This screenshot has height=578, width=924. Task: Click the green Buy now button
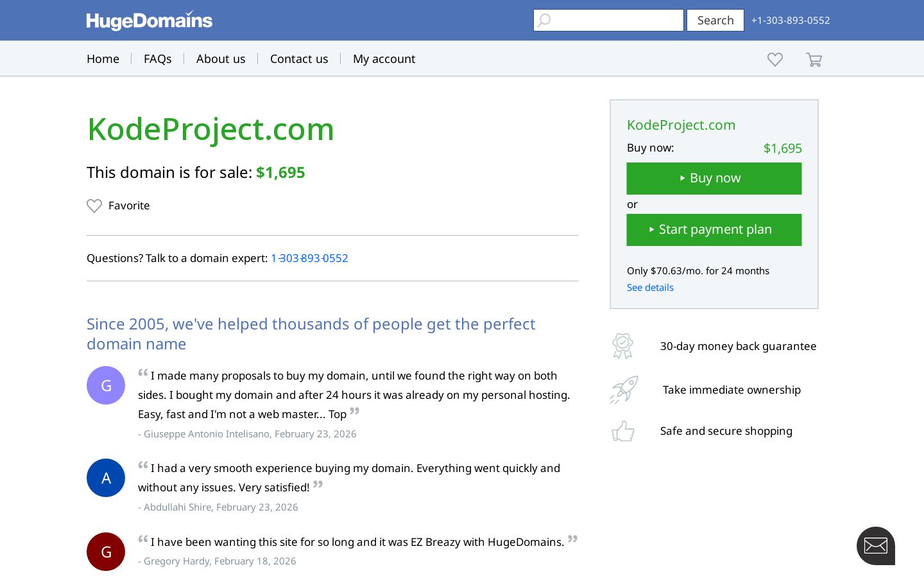tap(714, 179)
